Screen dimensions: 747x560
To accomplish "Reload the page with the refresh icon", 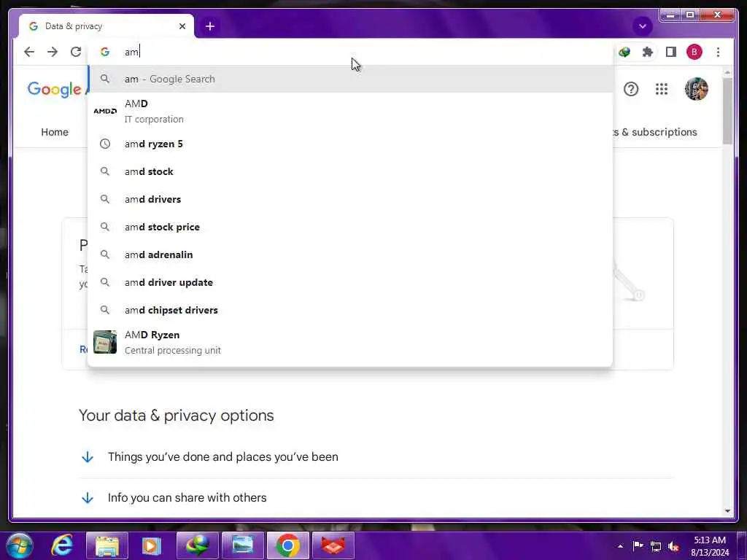I will (x=76, y=52).
